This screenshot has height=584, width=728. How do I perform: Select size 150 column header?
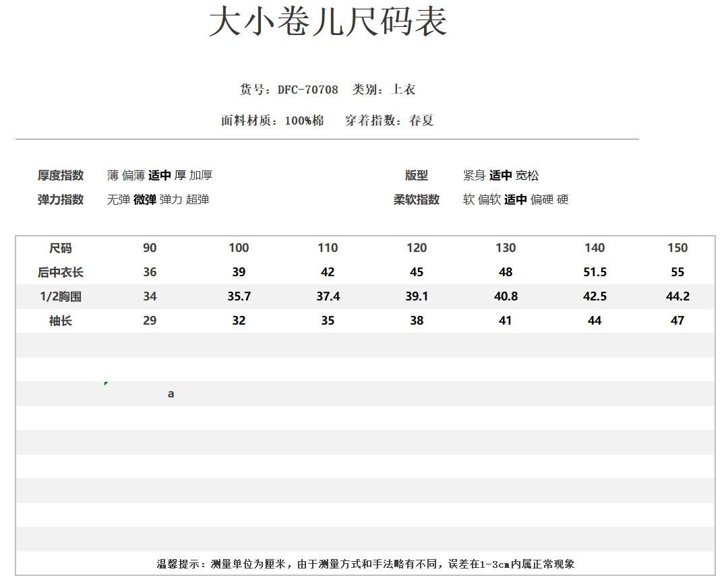click(677, 248)
